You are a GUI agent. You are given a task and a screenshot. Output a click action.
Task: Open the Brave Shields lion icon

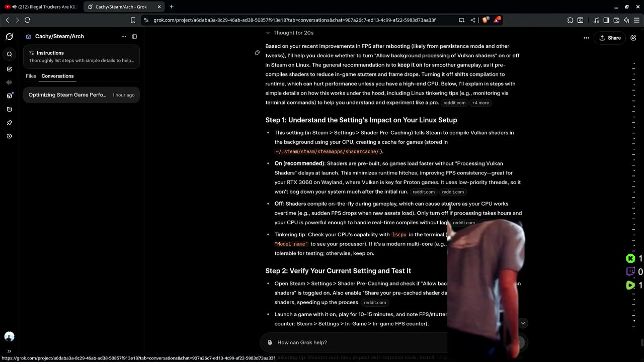(x=485, y=20)
